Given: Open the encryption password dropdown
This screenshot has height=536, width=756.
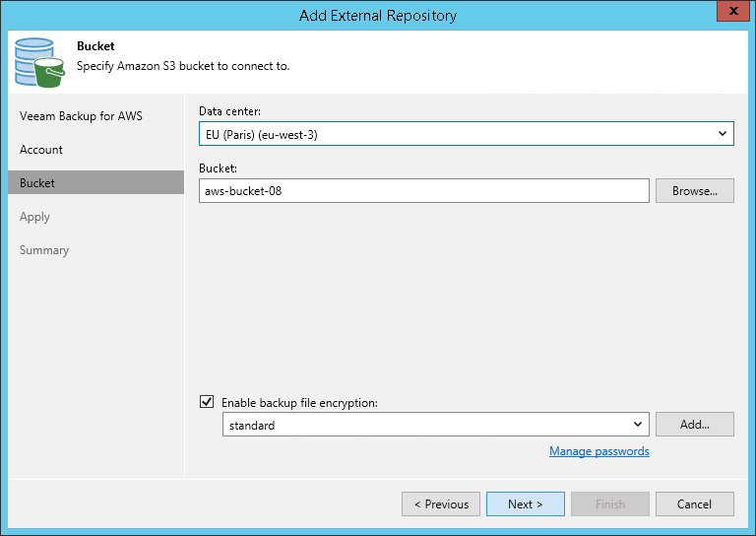Looking at the screenshot, I should [x=435, y=425].
